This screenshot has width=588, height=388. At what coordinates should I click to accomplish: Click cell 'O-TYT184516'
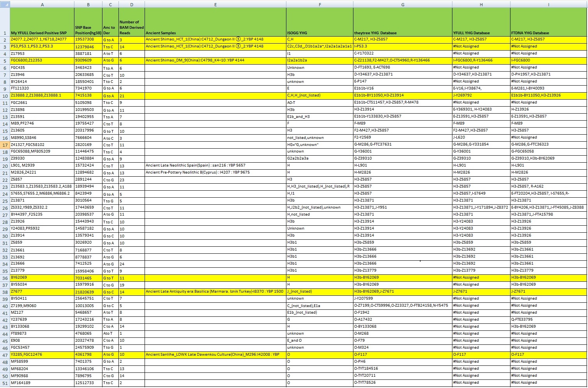[x=403, y=369]
